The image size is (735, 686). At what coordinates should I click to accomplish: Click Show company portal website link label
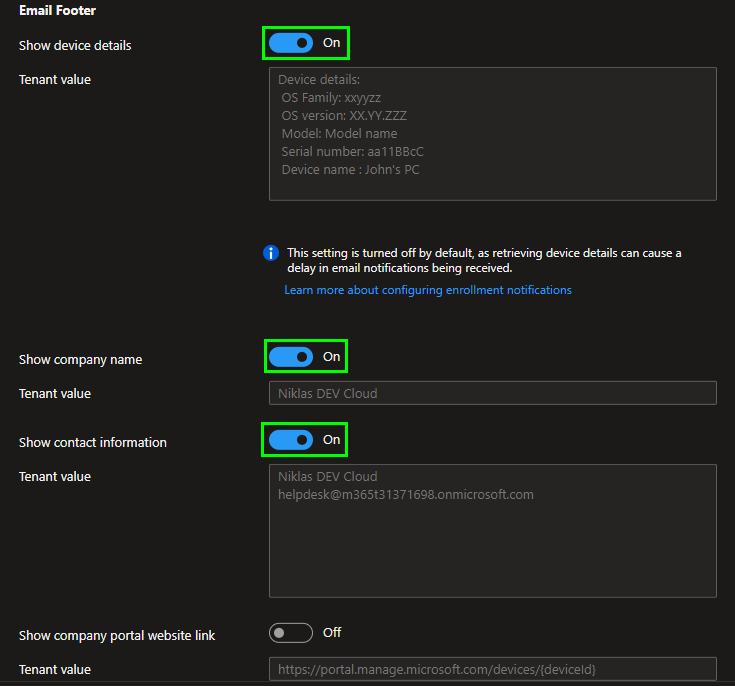[117, 636]
